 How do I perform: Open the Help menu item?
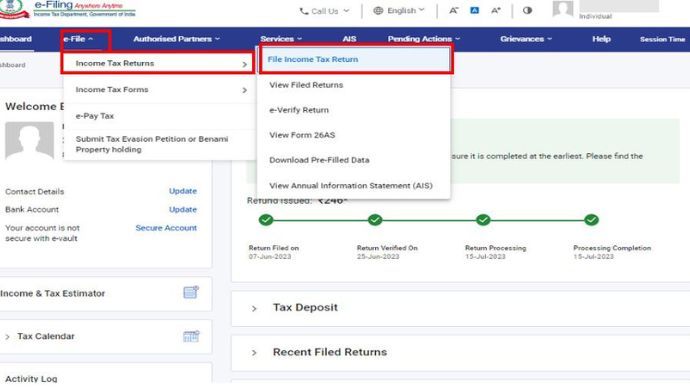601,39
